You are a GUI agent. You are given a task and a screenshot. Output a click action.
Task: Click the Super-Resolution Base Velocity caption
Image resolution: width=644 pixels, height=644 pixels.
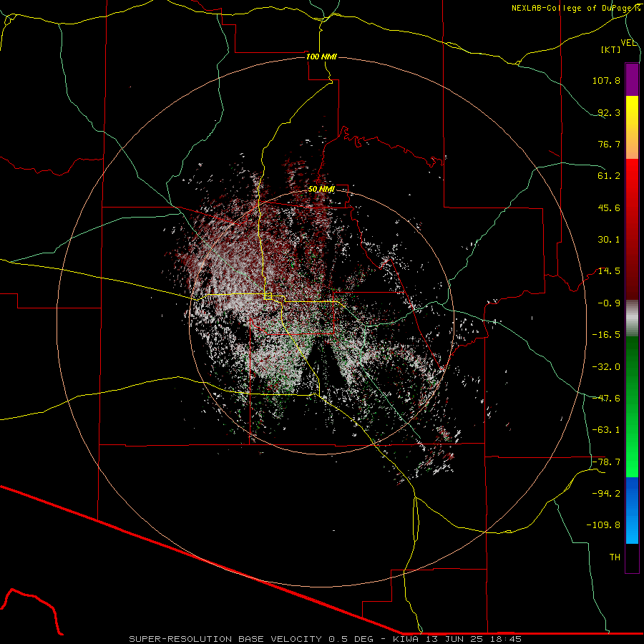326,639
